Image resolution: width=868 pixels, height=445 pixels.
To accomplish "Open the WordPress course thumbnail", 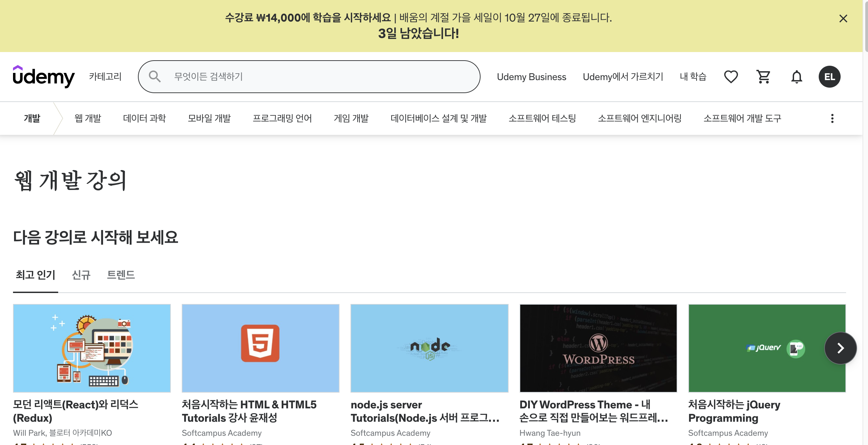I will pyautogui.click(x=598, y=348).
